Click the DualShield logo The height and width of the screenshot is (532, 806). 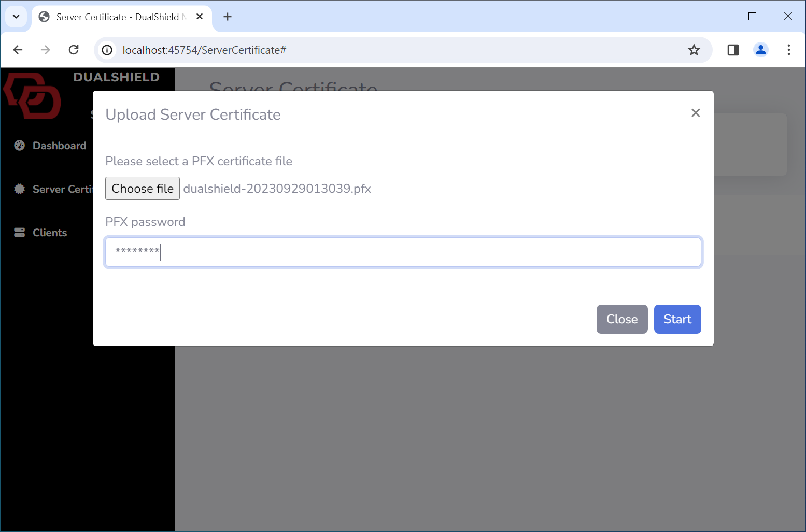tap(33, 96)
